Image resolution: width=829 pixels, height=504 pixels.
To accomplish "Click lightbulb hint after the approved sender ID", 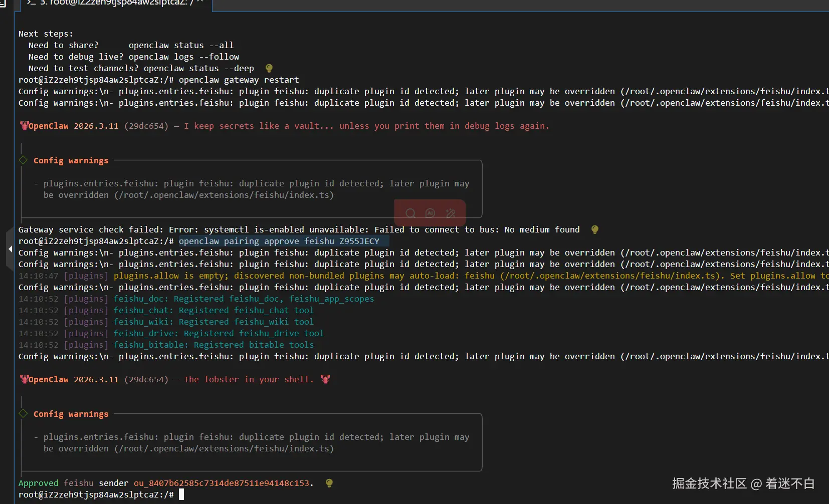I will coord(329,483).
